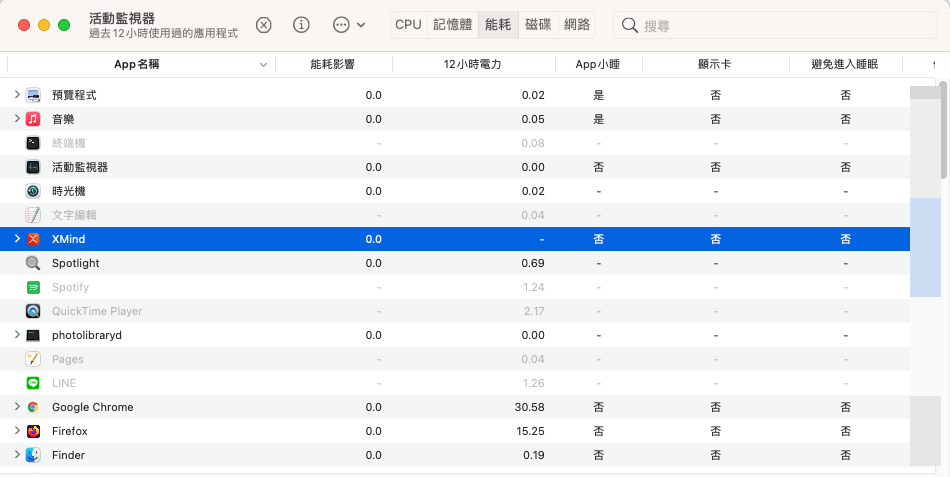Sort by the App 名稱 column header
950x477 pixels.
coord(137,64)
